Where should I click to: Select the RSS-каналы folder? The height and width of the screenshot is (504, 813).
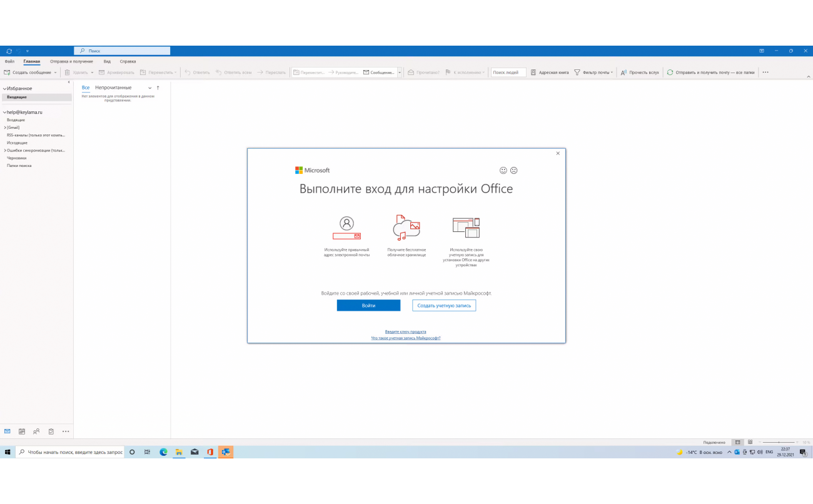click(36, 135)
